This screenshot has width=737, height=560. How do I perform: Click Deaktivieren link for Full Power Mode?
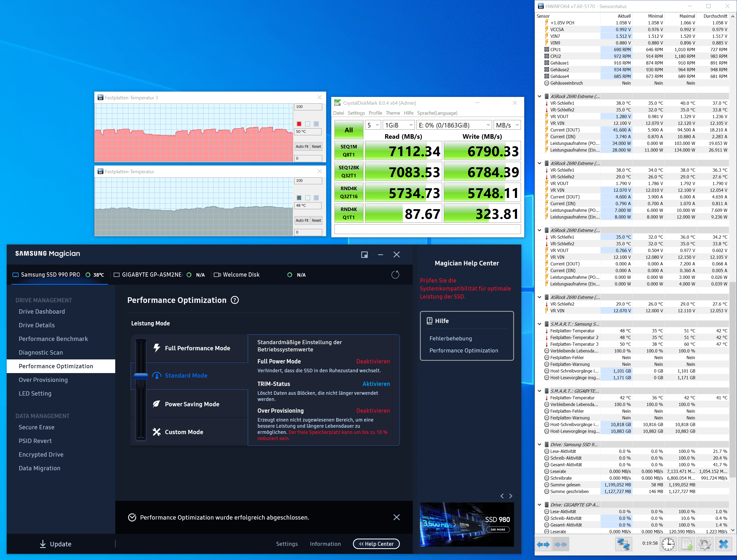(x=373, y=362)
